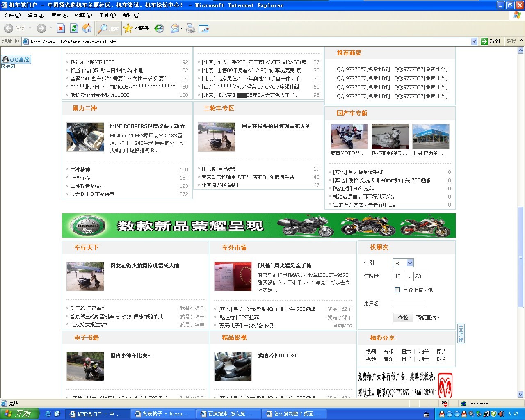Open the Back button history dropdown arrow
525x420 pixels.
click(x=30, y=28)
